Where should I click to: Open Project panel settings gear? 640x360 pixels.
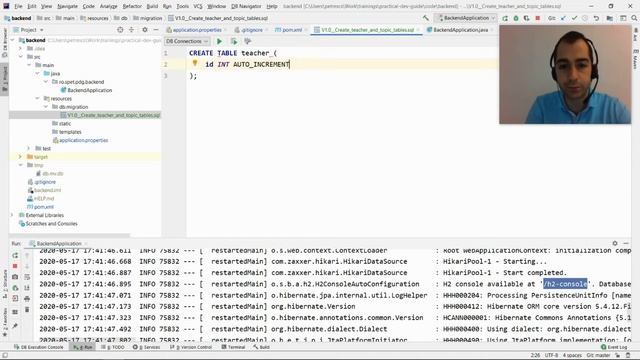click(x=144, y=30)
